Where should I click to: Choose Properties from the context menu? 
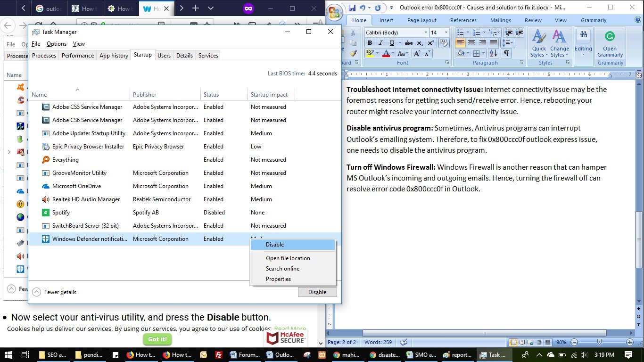(x=292, y=279)
